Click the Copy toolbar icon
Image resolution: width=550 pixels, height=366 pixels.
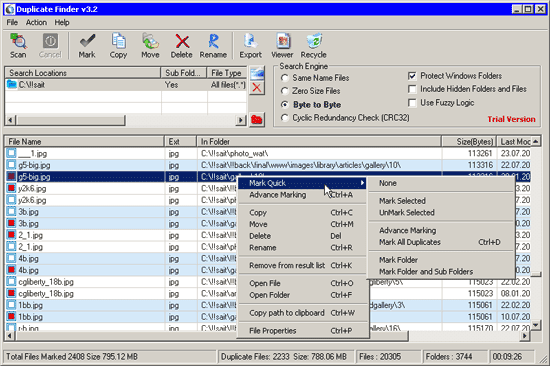coord(118,46)
